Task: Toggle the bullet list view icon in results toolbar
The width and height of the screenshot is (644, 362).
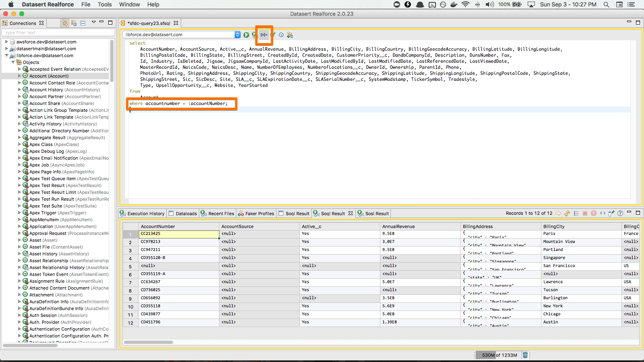Action: pos(576,214)
